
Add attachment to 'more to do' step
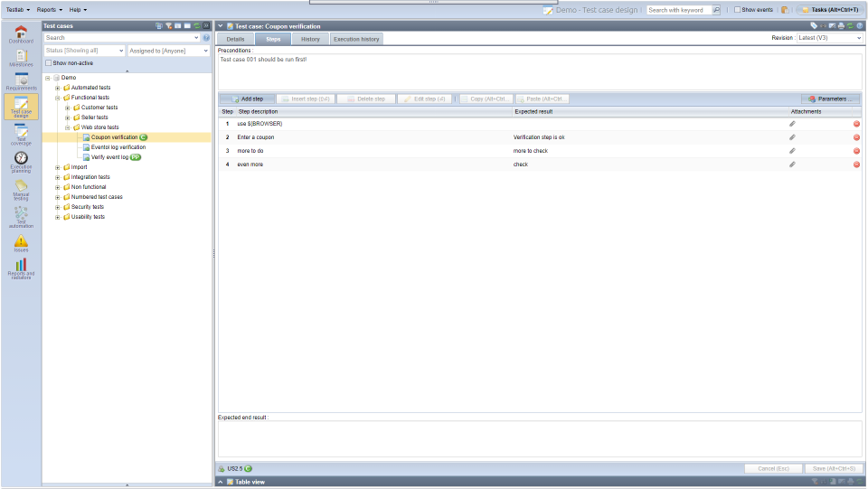click(792, 151)
